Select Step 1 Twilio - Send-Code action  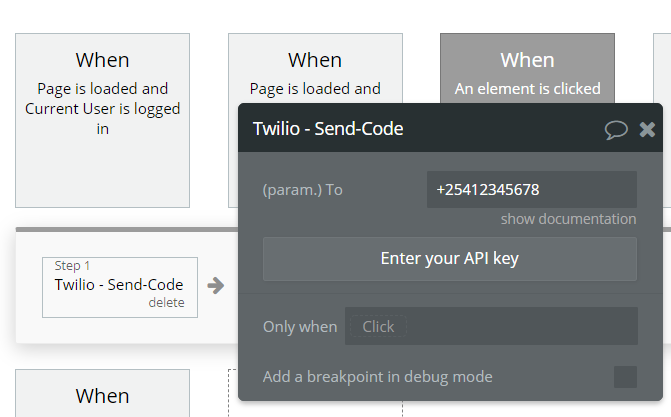pyautogui.click(x=120, y=287)
